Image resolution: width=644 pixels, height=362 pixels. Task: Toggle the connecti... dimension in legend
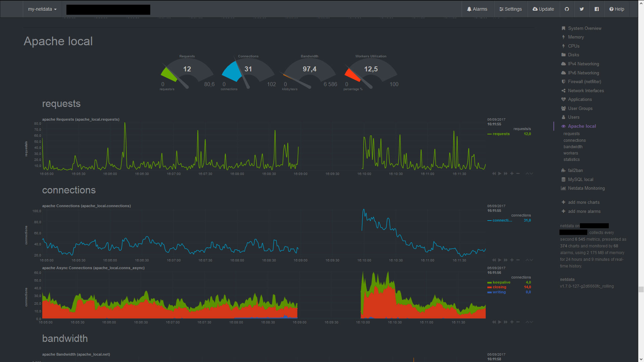(x=502, y=221)
